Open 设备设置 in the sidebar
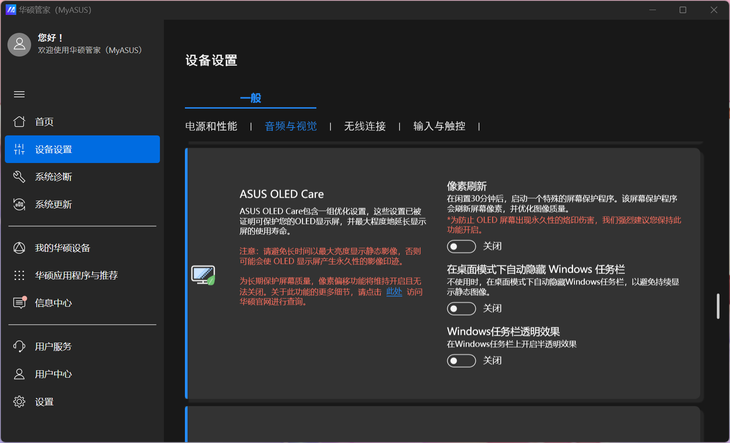 pyautogui.click(x=82, y=149)
